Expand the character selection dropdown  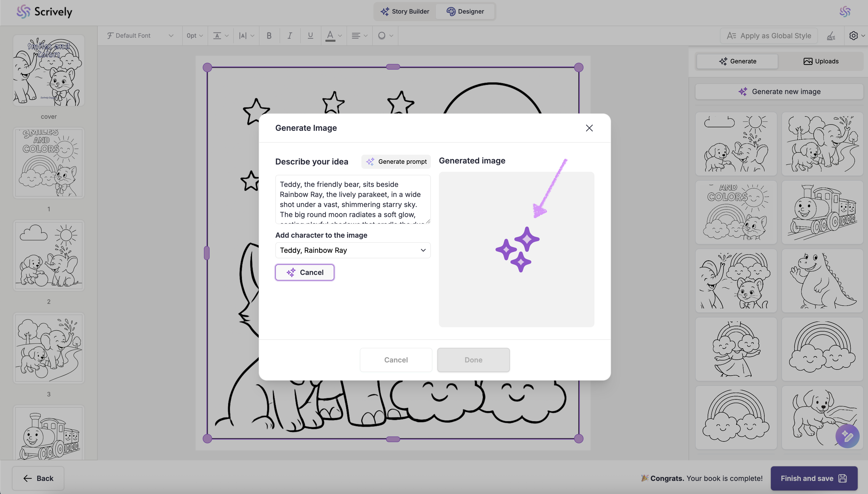pos(353,250)
